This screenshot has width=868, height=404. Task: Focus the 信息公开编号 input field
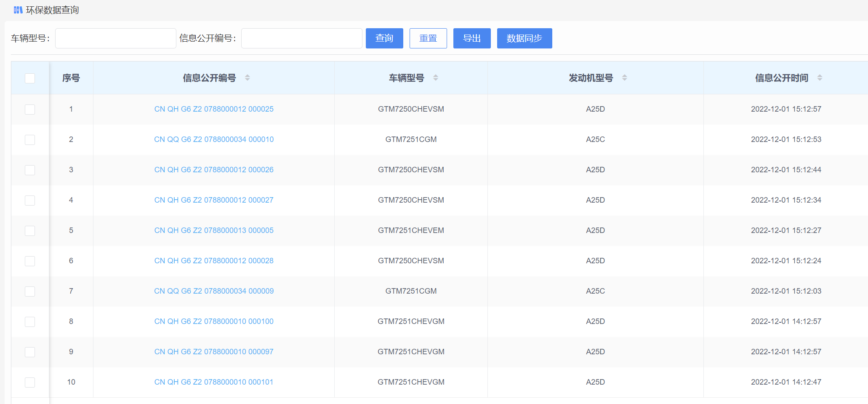302,38
